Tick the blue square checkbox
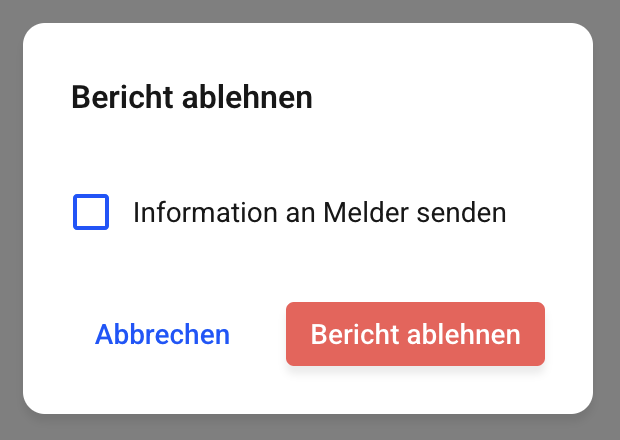Screen dimensions: 620x440 pyautogui.click(x=91, y=212)
